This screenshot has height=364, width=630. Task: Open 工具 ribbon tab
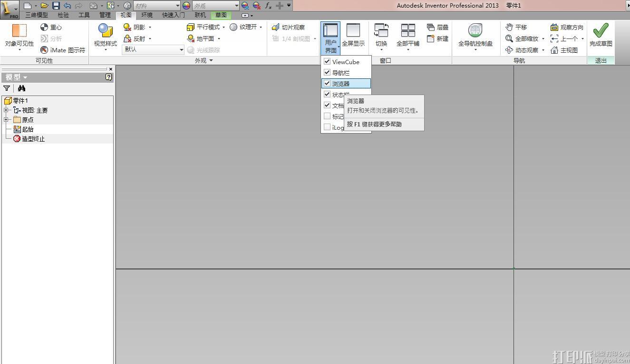tap(84, 15)
